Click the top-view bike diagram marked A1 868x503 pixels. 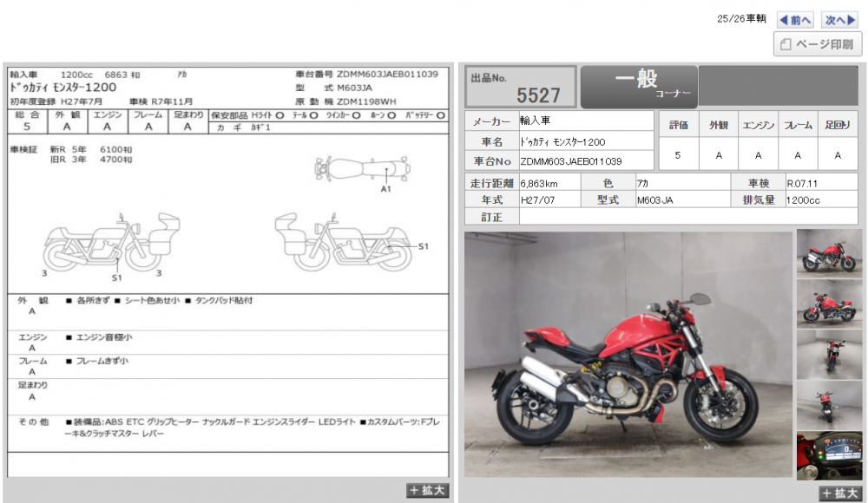(x=362, y=169)
